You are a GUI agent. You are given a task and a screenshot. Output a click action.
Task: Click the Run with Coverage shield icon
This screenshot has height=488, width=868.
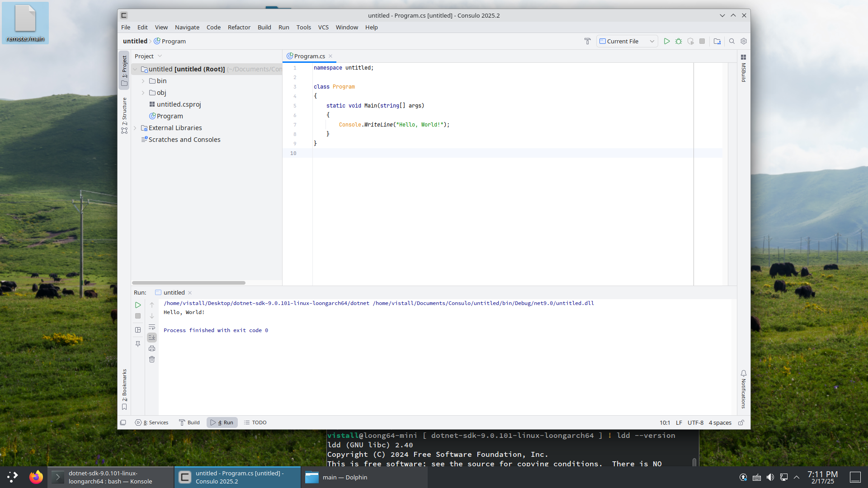(x=690, y=41)
